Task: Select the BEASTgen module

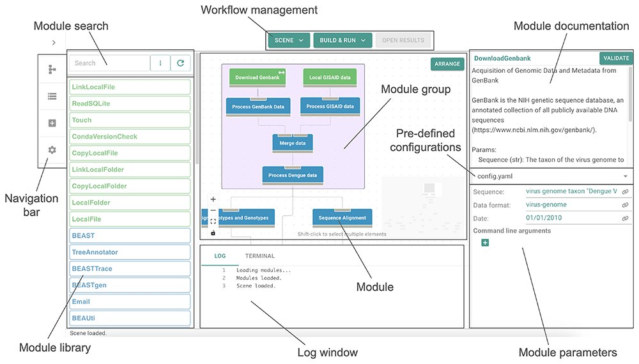Action: [130, 285]
